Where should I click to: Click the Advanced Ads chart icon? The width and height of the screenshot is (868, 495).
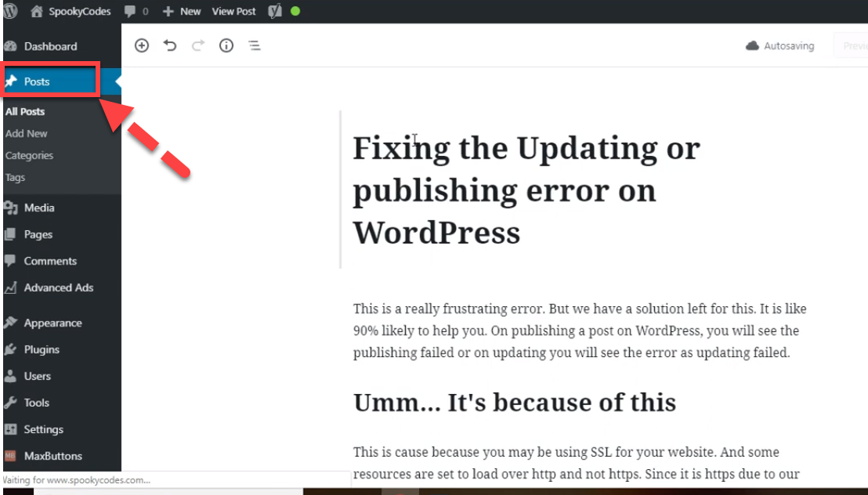tap(10, 287)
